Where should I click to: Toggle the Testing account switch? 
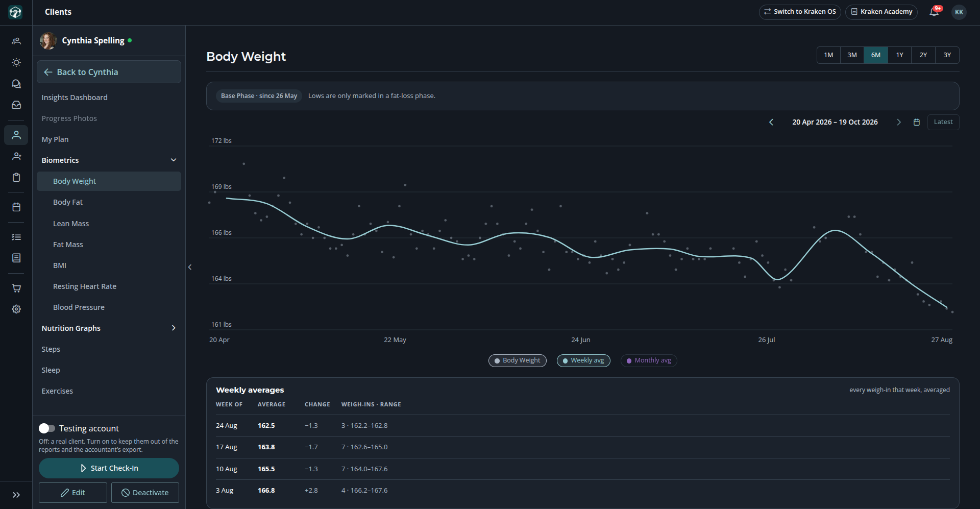click(x=47, y=428)
